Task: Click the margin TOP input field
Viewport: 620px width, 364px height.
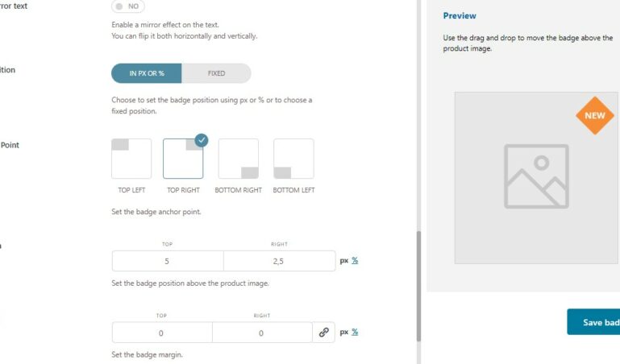Action: click(162, 333)
